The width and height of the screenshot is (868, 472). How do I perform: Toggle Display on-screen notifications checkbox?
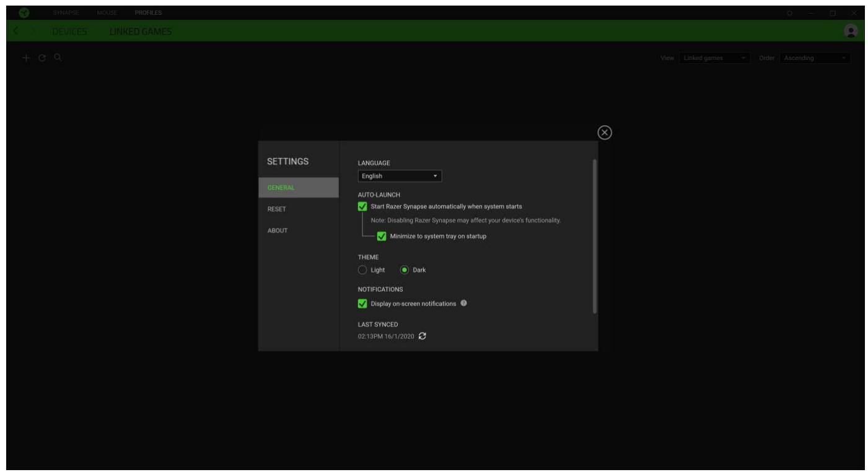(x=362, y=304)
